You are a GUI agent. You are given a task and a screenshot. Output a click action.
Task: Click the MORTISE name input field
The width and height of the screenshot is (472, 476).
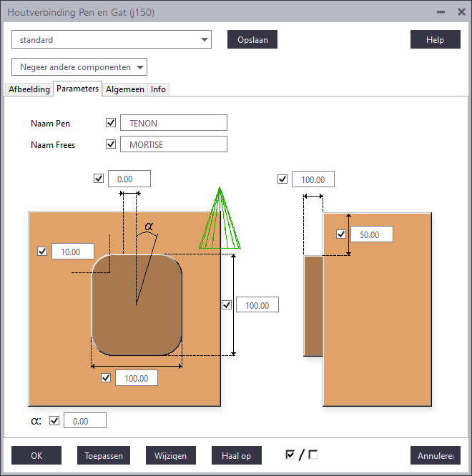[x=173, y=144]
